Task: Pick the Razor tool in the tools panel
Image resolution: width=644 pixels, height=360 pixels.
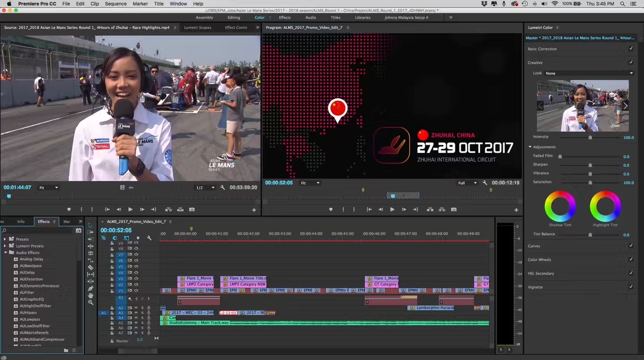Action: pos(90,268)
